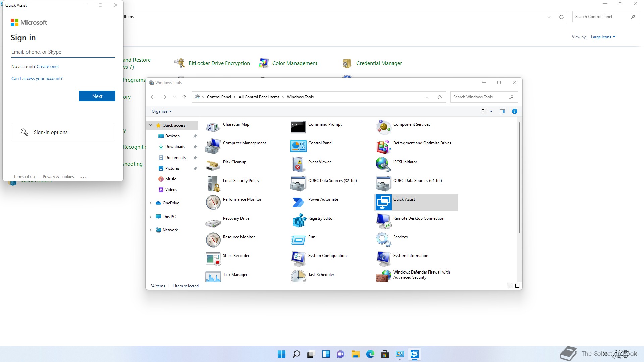The width and height of the screenshot is (644, 362).
Task: Open File Explorer from the taskbar
Action: [x=355, y=354]
